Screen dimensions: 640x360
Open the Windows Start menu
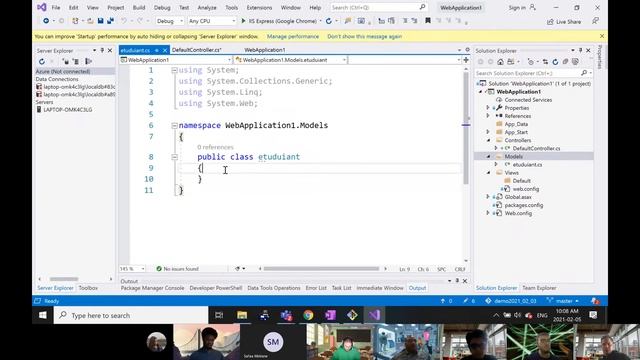coord(42,315)
